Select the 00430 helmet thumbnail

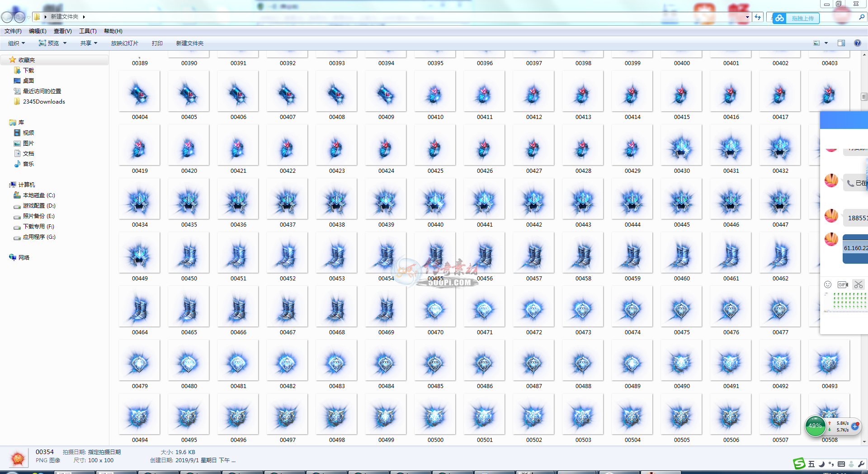tap(681, 146)
